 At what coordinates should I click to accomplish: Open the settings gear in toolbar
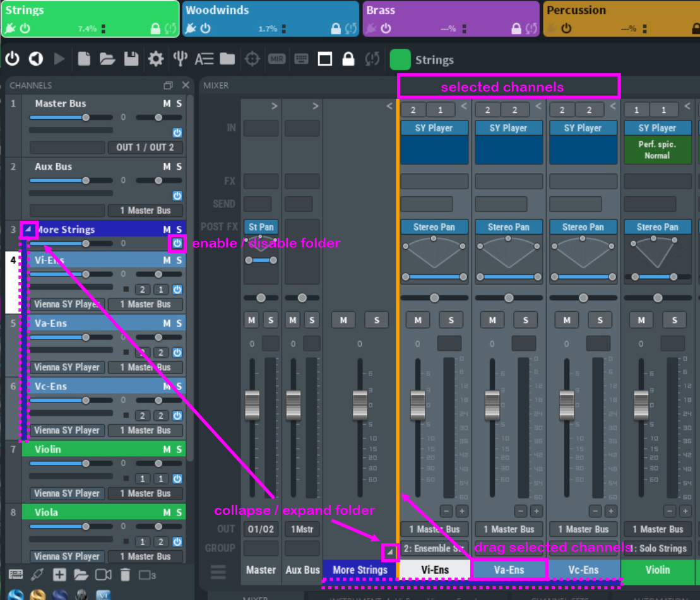(x=155, y=59)
